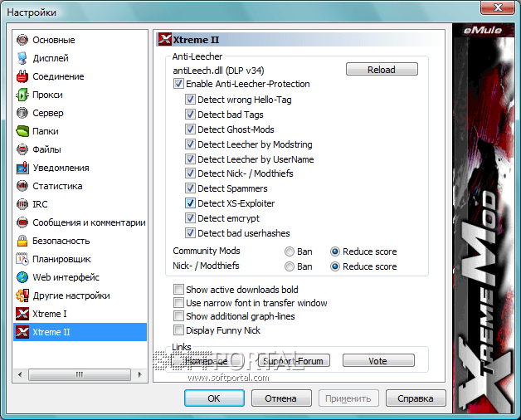This screenshot has width=521, height=420.
Task: Click the Сообщения и комментарии icon
Action: click(22, 222)
